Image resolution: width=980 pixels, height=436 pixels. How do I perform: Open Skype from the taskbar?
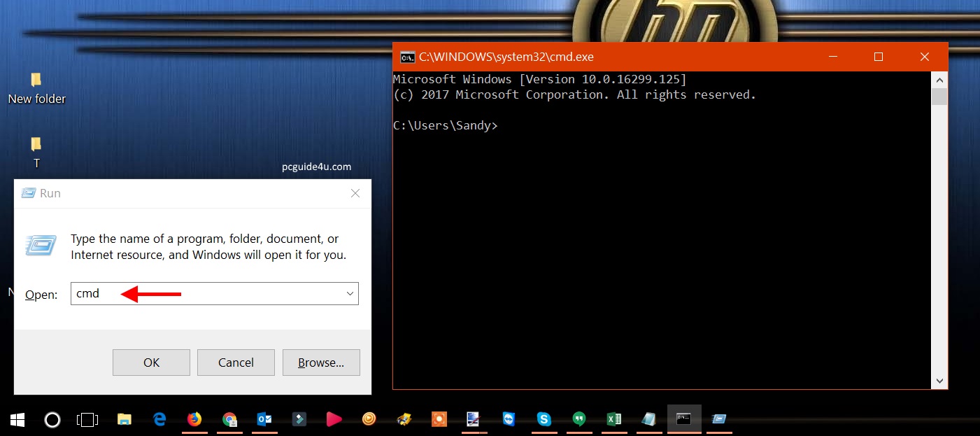tap(544, 419)
